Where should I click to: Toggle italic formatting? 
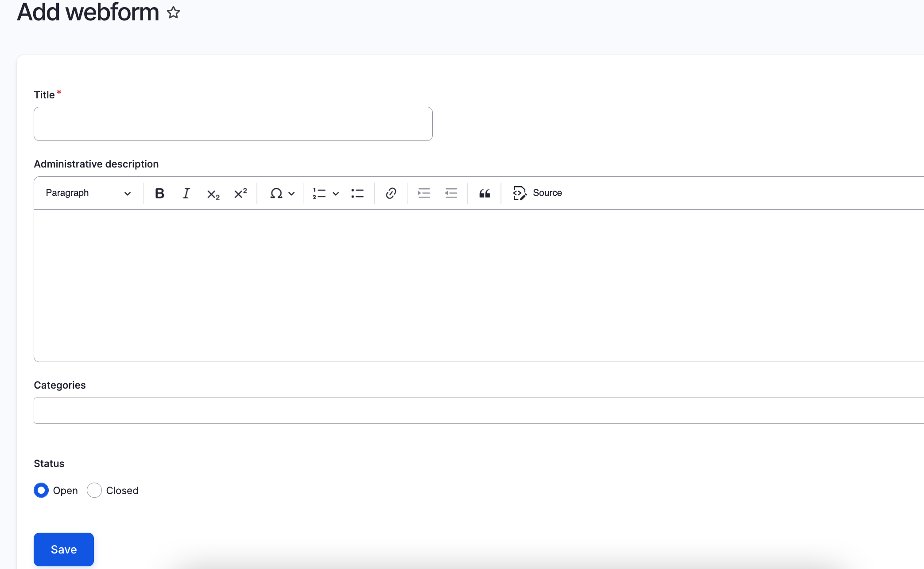[186, 193]
